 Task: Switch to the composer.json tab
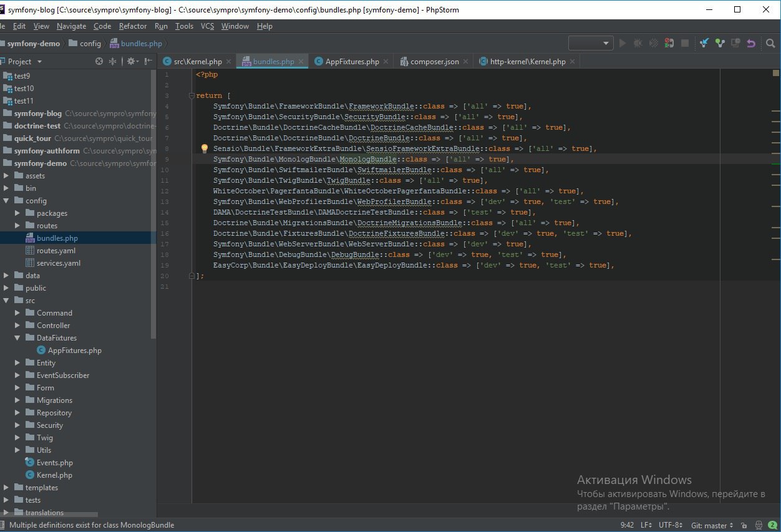434,62
